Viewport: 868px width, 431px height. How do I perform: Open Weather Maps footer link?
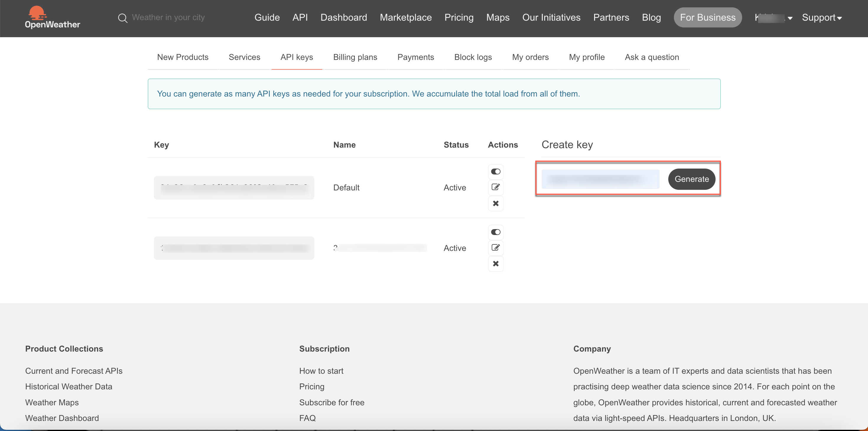point(52,402)
